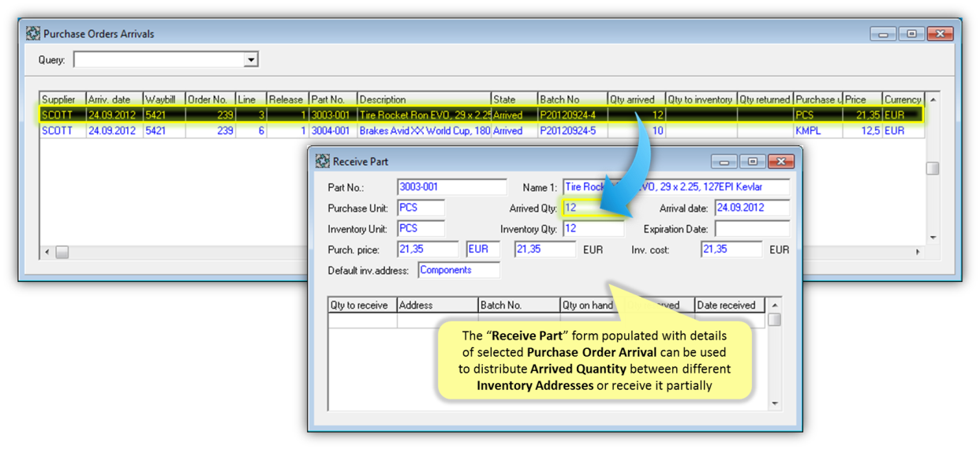
Task: Click the Purchase Orders Arrivals window icon
Action: 32,34
